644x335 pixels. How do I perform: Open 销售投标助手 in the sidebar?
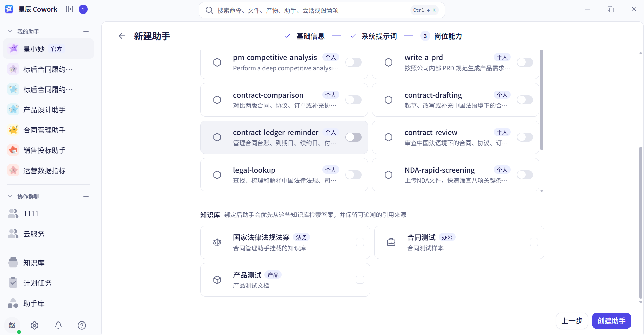tap(49, 150)
